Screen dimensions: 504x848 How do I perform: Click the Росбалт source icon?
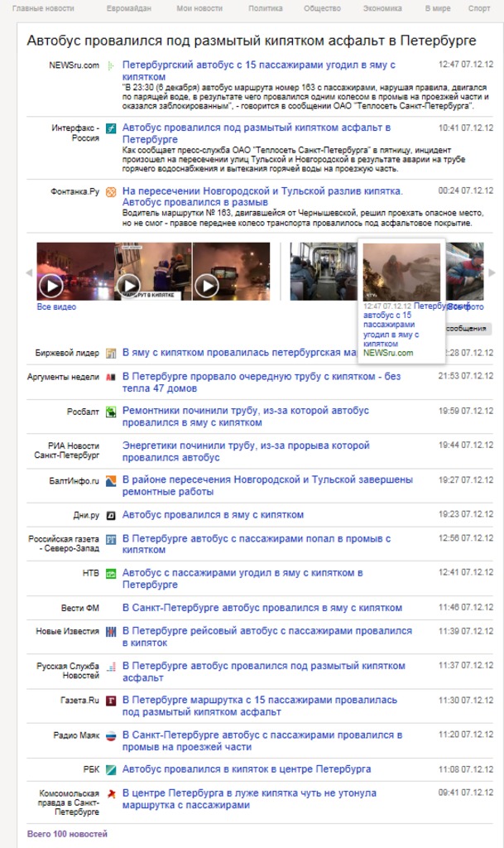pos(111,412)
